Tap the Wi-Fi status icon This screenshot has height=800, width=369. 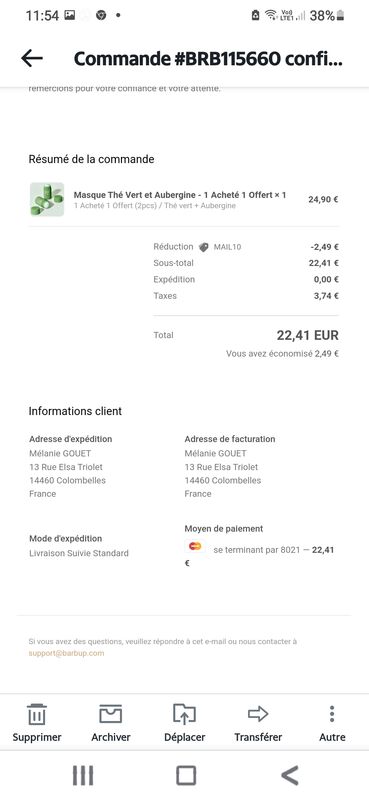click(x=270, y=15)
